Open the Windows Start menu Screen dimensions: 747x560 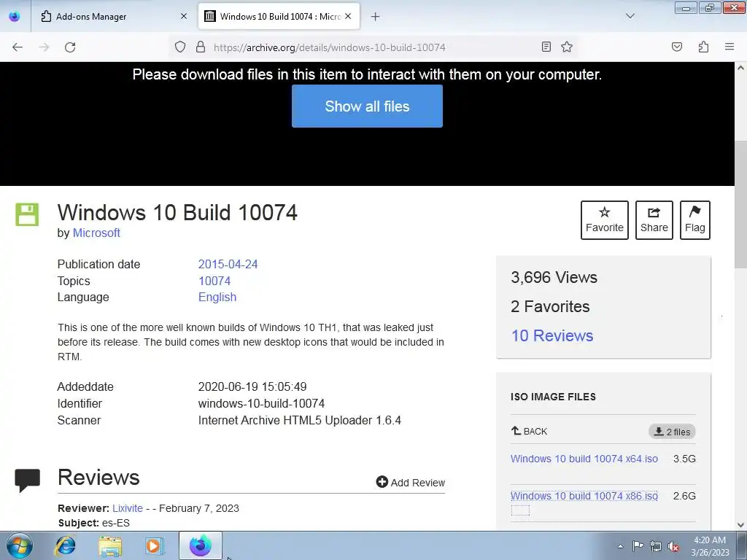coord(20,545)
